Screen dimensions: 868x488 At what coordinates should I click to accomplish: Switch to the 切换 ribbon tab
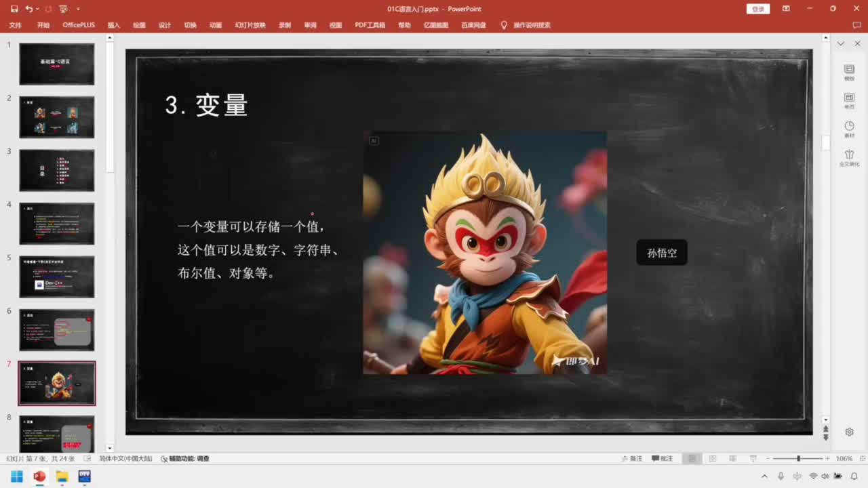(191, 25)
